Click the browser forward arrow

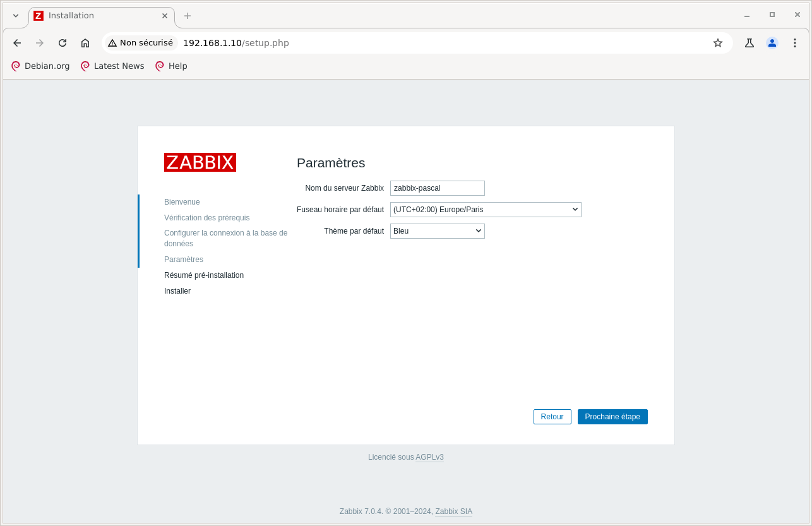click(x=40, y=43)
